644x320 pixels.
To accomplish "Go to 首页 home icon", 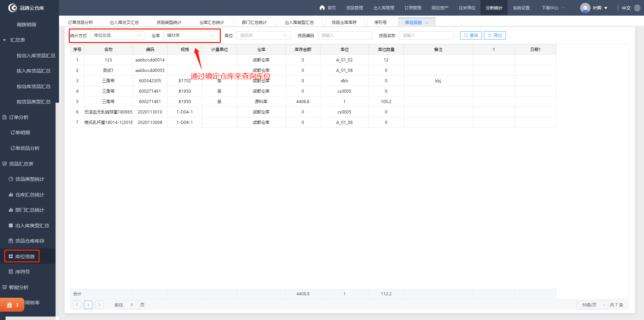I will click(x=322, y=8).
